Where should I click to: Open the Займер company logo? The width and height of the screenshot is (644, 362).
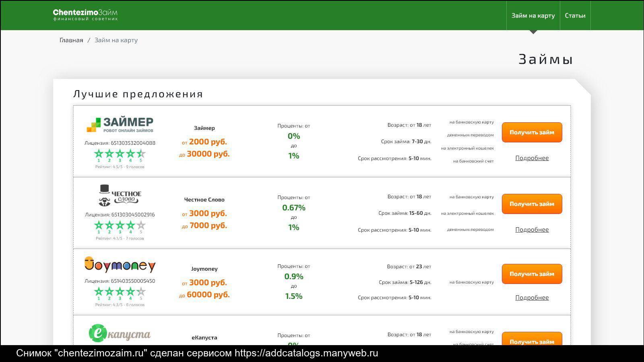pyautogui.click(x=120, y=125)
